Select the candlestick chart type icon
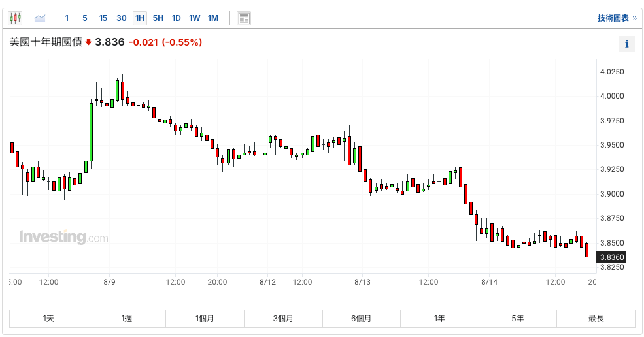 (x=15, y=18)
